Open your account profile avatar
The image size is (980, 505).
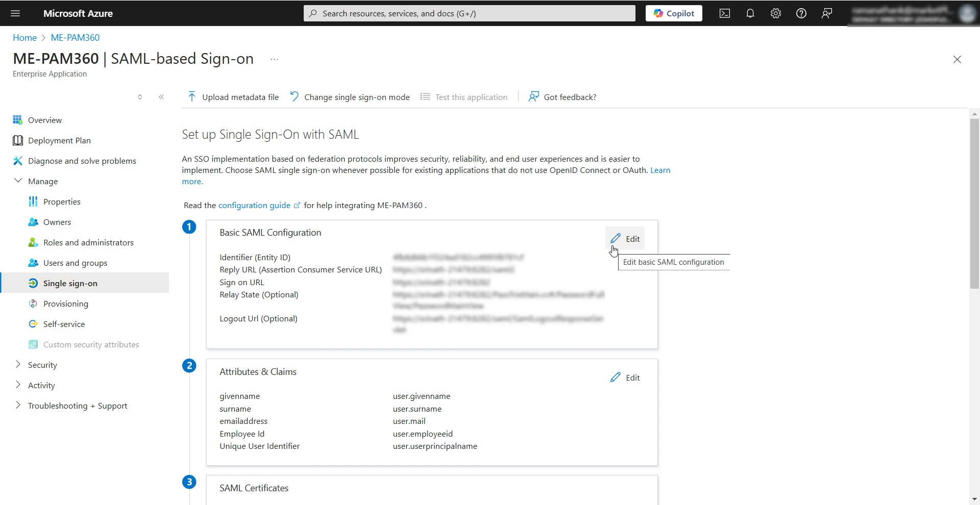pos(967,13)
